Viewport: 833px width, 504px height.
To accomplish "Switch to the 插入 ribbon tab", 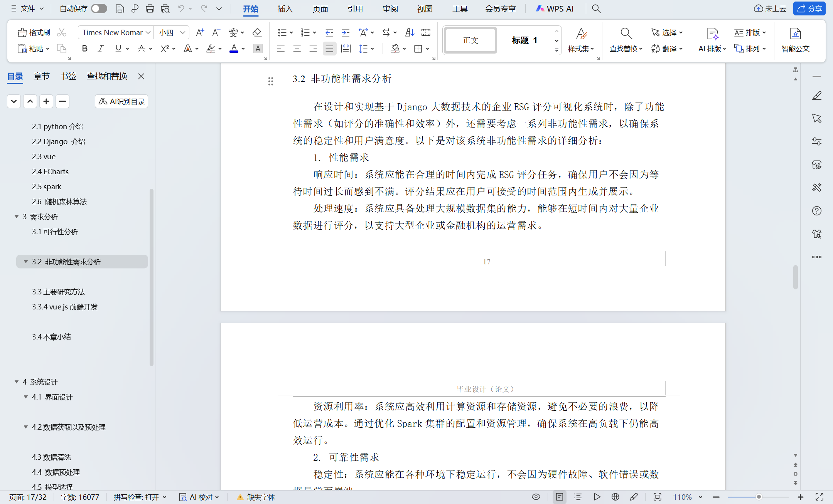I will 285,8.
